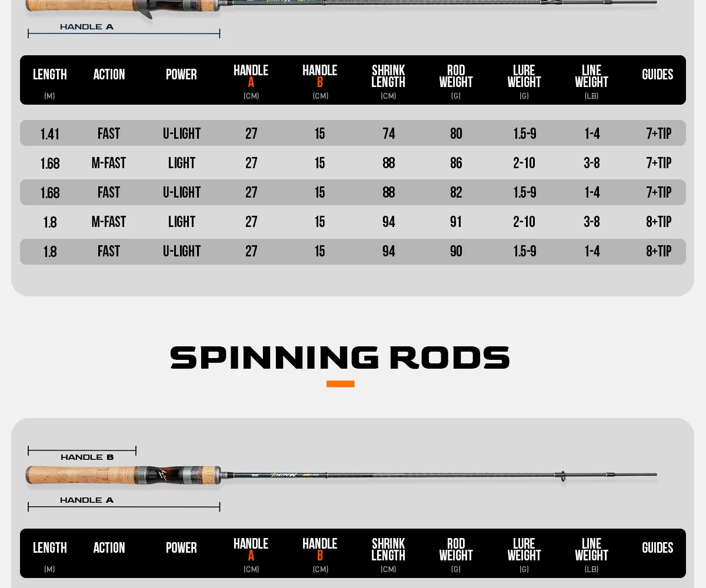This screenshot has width=706, height=588.
Task: Click the SHRINK LENGTH header in the upper table
Action: click(x=388, y=76)
